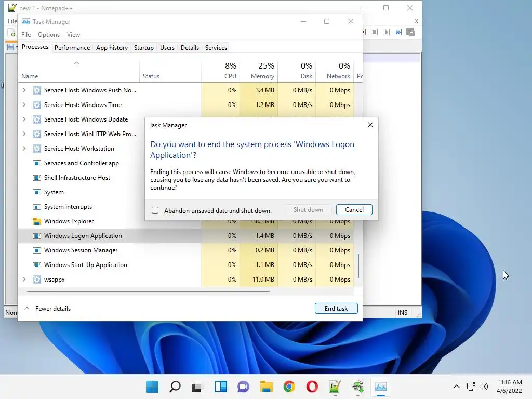The image size is (532, 399).
Task: Click the System interrupts icon
Action: (x=37, y=207)
